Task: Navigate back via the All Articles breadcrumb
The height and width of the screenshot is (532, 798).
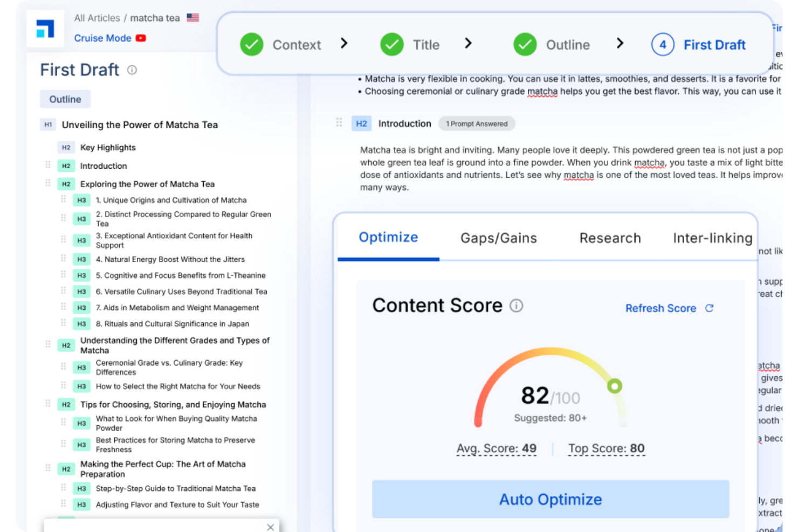Action: click(97, 17)
